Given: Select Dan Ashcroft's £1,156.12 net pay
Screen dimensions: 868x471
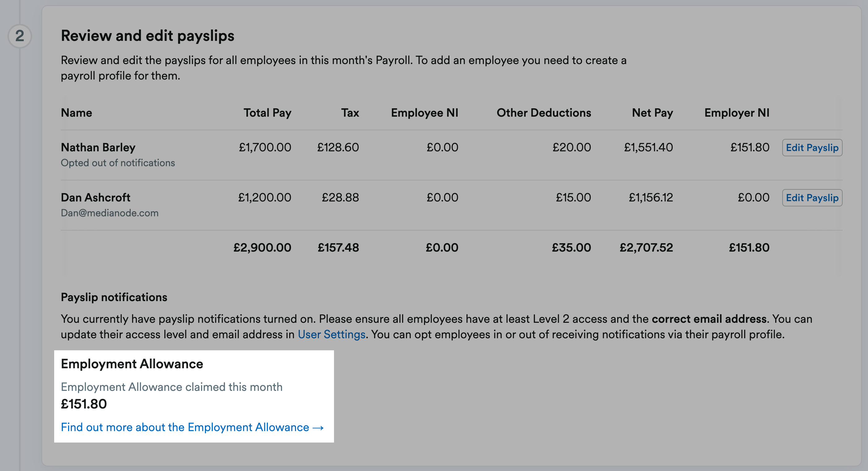Looking at the screenshot, I should [651, 198].
